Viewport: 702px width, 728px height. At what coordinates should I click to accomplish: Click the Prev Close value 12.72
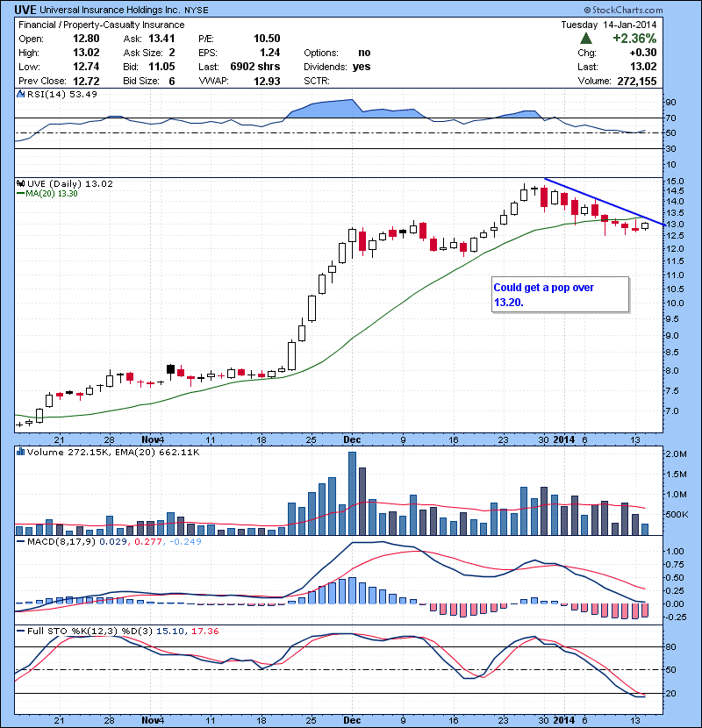(x=86, y=81)
